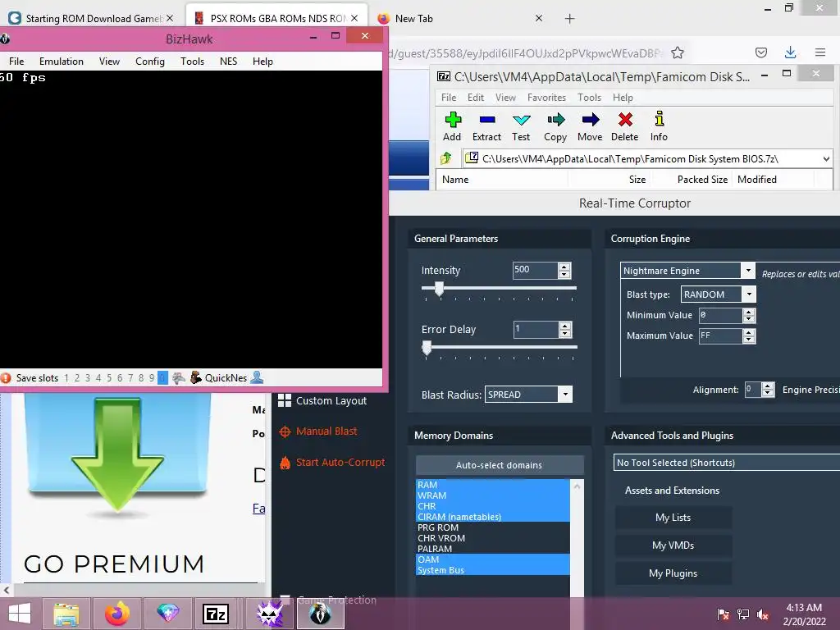This screenshot has width=840, height=630.
Task: Click the Start Auto-Corrupt text button
Action: (340, 463)
